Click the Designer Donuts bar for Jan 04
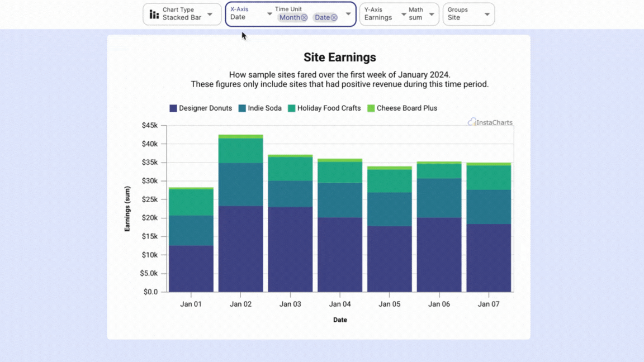Screen dimensions: 644x362 pos(340,255)
